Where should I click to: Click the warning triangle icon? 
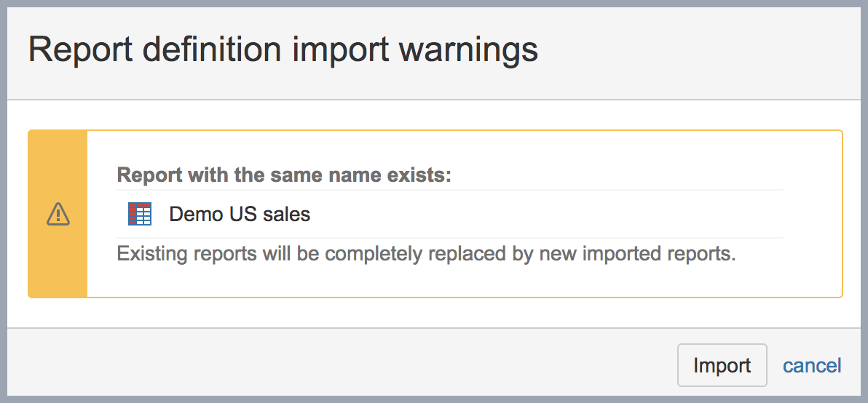[x=58, y=214]
